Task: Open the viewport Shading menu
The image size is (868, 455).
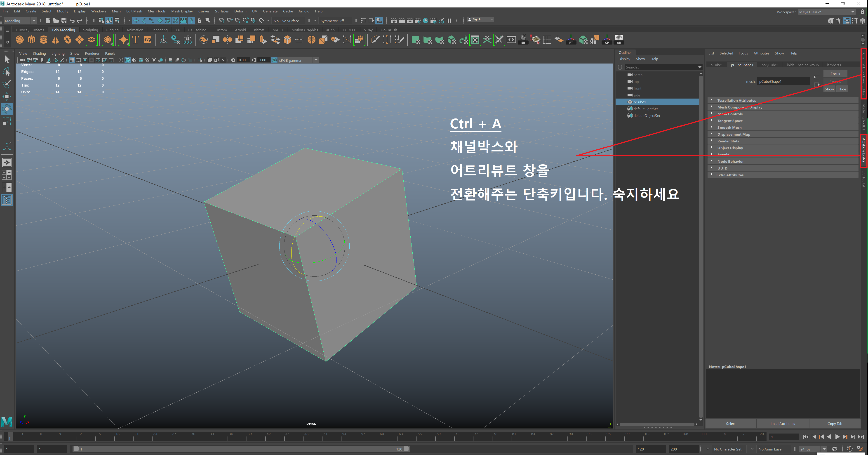Action: coord(39,53)
